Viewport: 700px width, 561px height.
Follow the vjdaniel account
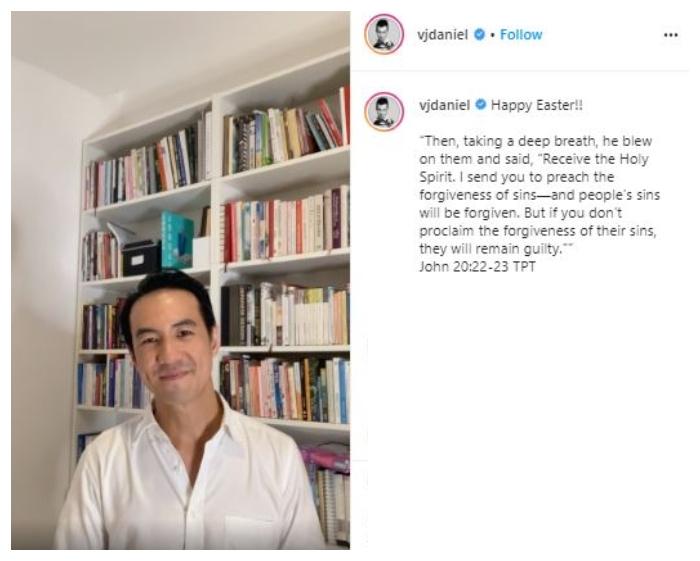pos(521,34)
